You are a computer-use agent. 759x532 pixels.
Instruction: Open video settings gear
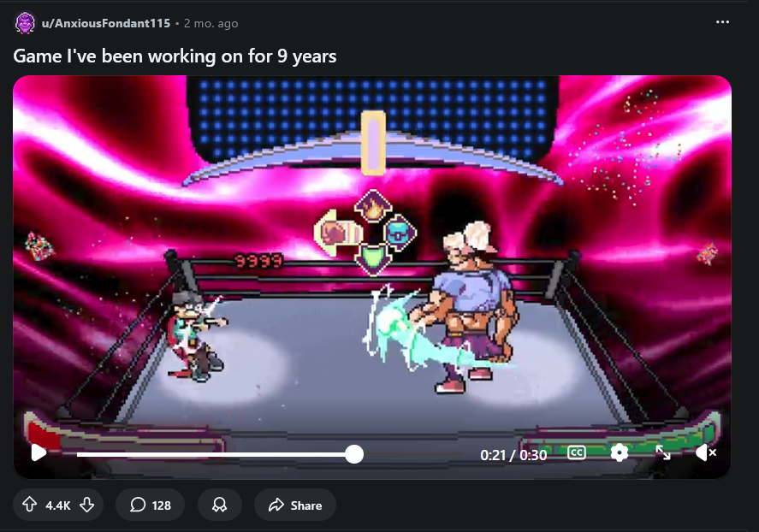click(x=620, y=452)
